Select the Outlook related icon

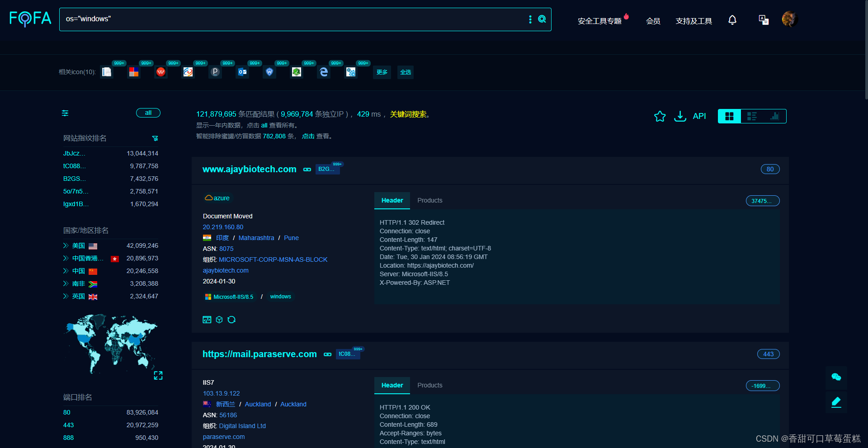coord(242,72)
